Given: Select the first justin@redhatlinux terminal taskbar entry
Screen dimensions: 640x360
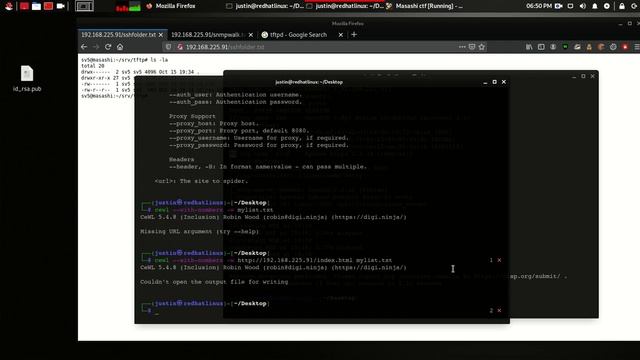Looking at the screenshot, I should (265, 6).
